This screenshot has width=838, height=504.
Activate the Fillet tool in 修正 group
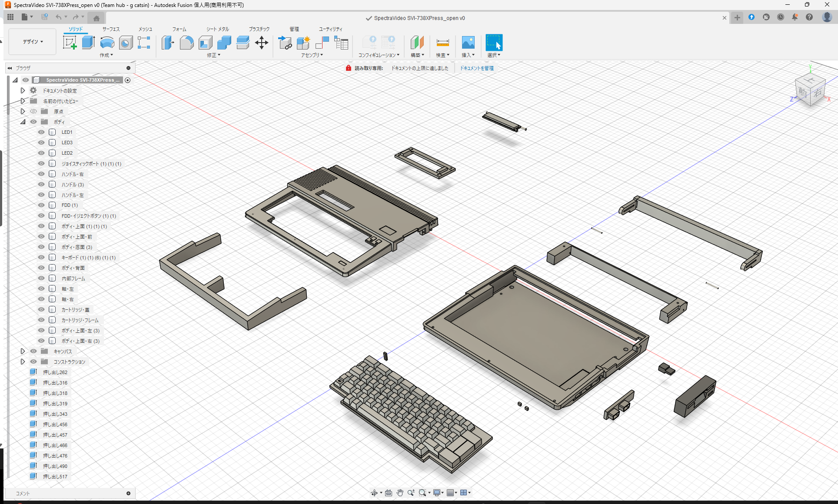coord(187,43)
